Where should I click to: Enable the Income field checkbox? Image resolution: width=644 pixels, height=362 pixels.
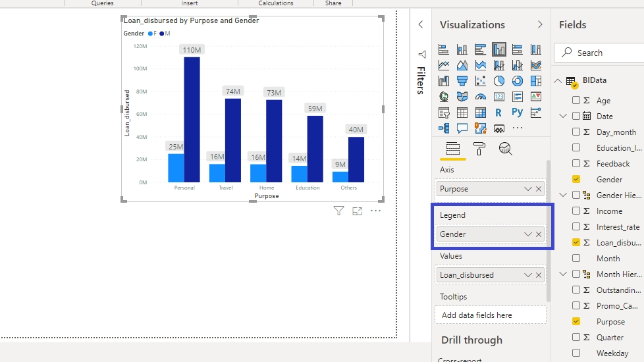[576, 211]
